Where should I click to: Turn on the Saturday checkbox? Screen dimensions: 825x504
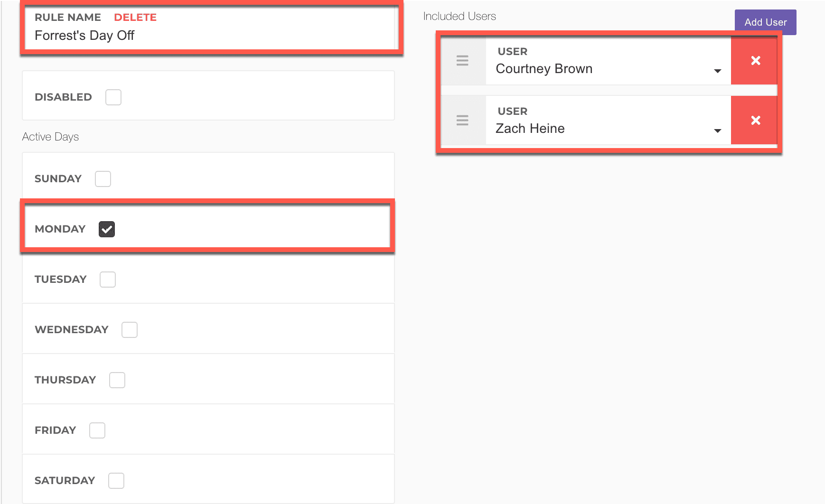pyautogui.click(x=116, y=481)
